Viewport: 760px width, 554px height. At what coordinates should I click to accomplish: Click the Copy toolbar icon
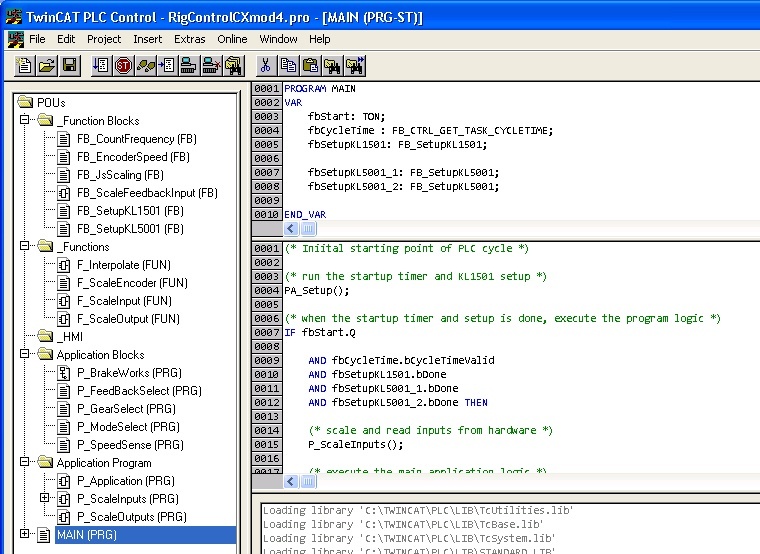click(x=288, y=65)
